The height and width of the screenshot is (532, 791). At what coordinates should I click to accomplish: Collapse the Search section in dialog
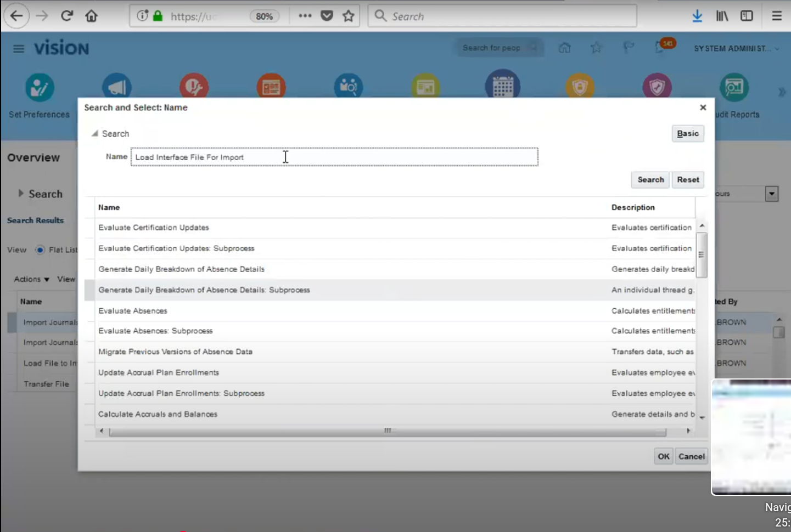(95, 134)
